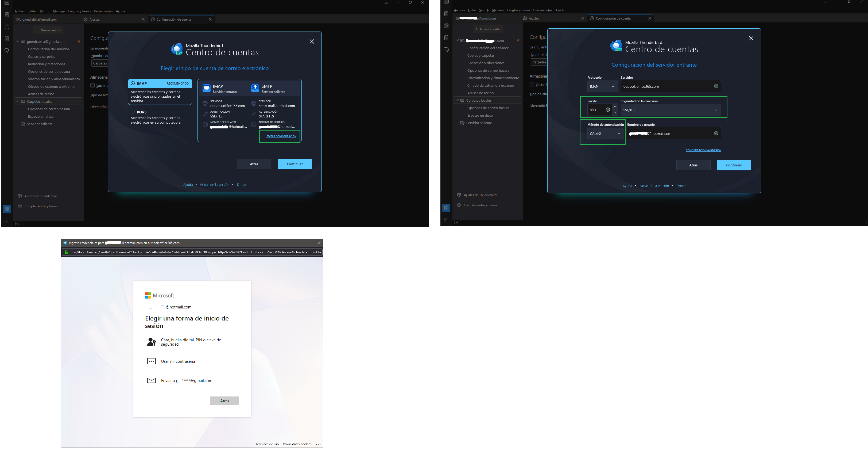Toggle Vaciar checkbox in left window background
The image size is (868, 458).
click(92, 85)
